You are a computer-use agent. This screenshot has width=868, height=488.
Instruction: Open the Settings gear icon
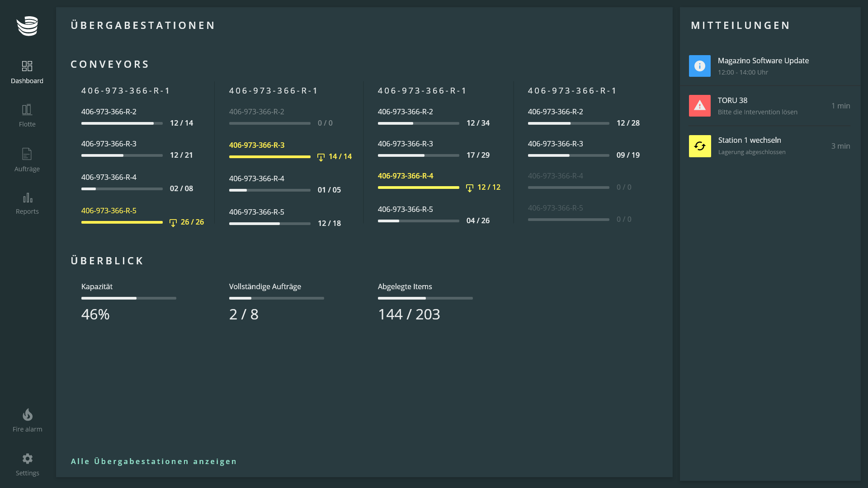tap(28, 459)
